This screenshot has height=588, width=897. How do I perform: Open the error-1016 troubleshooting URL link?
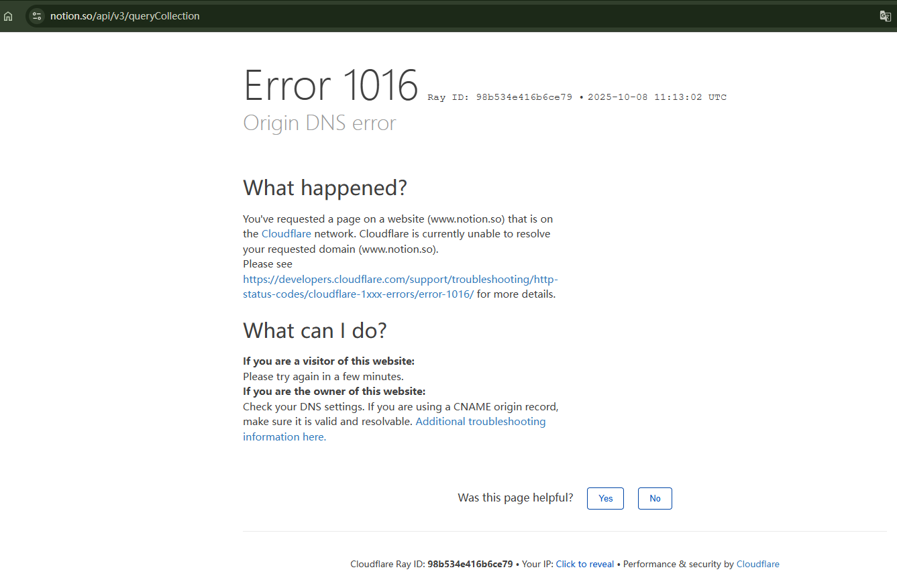pyautogui.click(x=400, y=286)
